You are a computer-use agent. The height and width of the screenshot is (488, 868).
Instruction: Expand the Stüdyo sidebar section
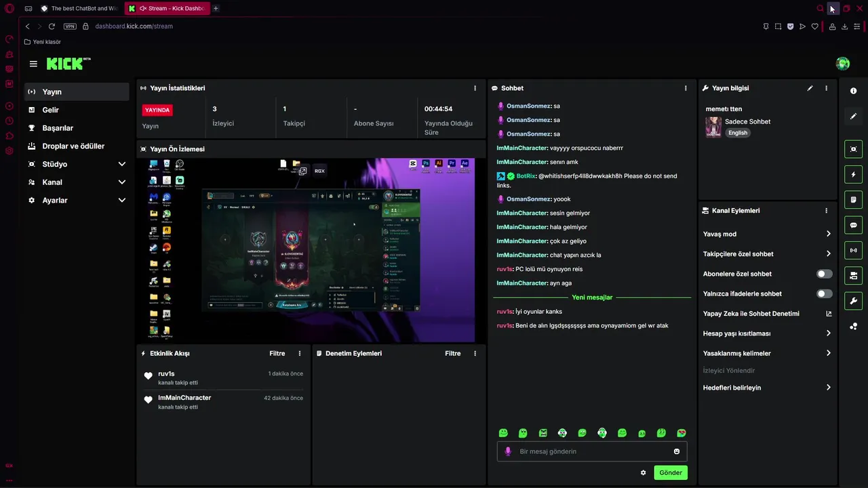click(77, 164)
